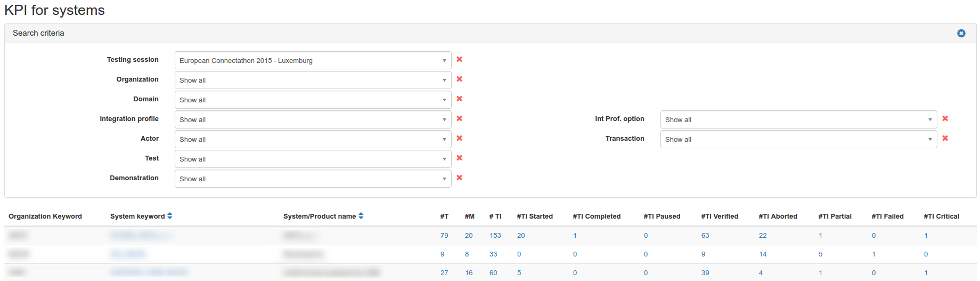
Task: Clear the Transaction filter with red X
Action: click(945, 138)
